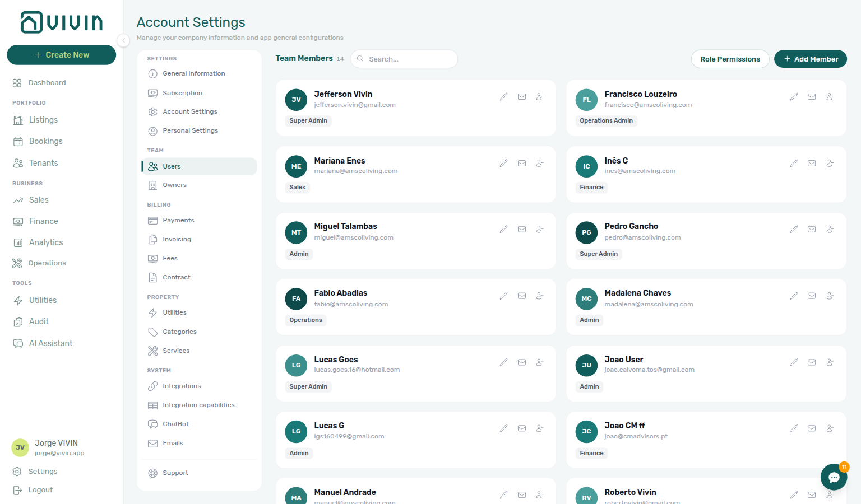The width and height of the screenshot is (861, 504).
Task: Click the envelope icon for Mariana Enes
Action: pyautogui.click(x=522, y=164)
